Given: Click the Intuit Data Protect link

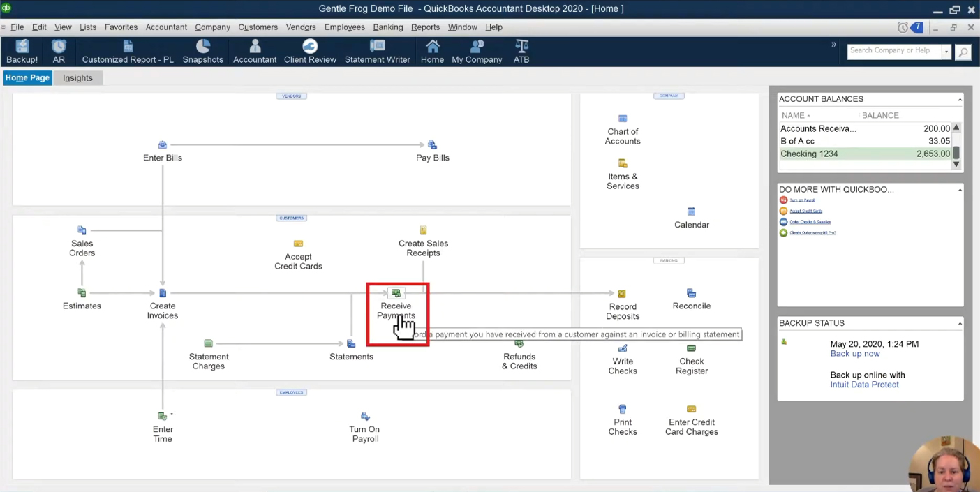Looking at the screenshot, I should pos(864,385).
